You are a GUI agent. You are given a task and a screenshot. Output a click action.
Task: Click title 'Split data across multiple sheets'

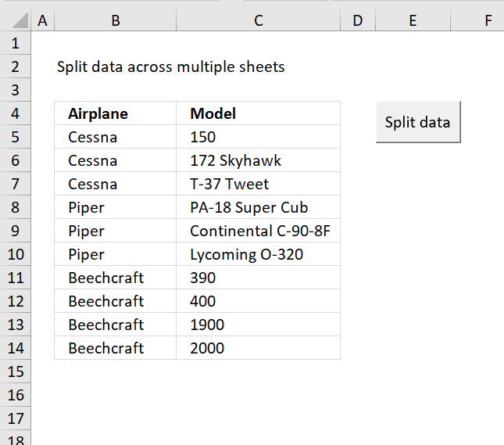pyautogui.click(x=170, y=67)
